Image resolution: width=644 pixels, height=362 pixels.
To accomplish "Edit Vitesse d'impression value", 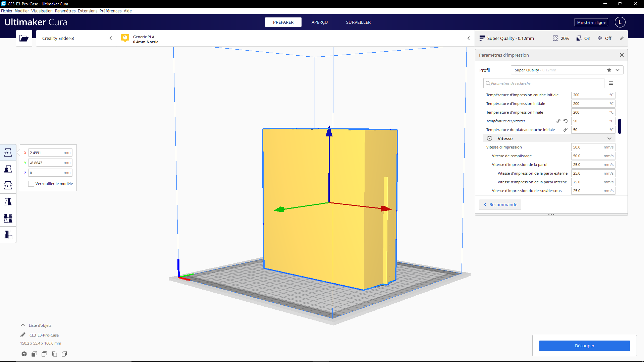I will click(x=593, y=147).
